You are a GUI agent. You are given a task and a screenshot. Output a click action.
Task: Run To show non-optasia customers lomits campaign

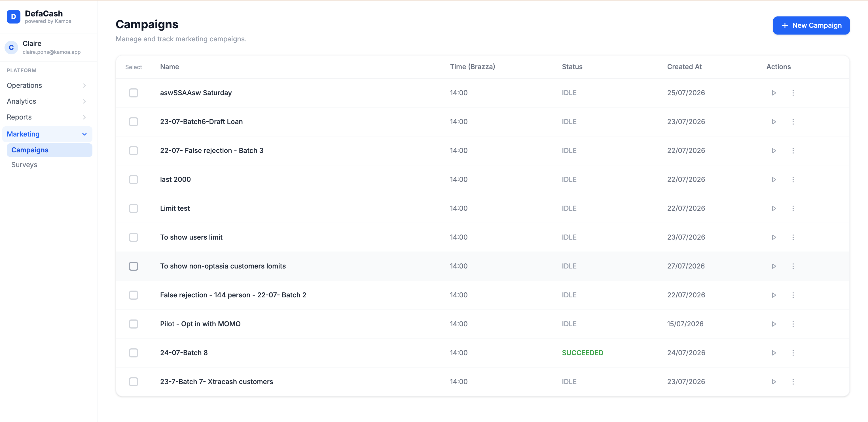tap(774, 266)
